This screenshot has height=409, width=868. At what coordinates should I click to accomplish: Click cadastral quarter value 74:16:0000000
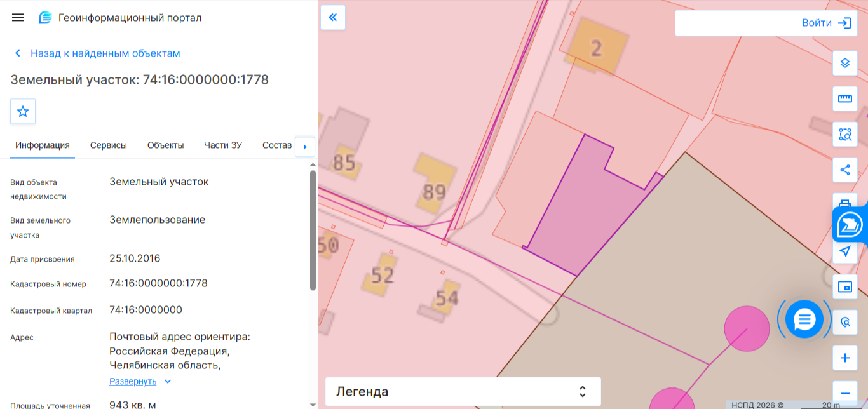[146, 310]
